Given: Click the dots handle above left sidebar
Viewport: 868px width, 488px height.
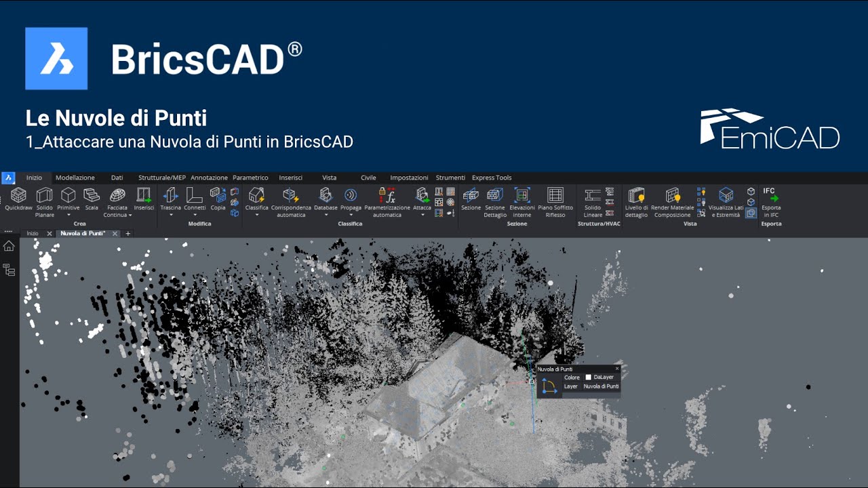Looking at the screenshot, I should tap(8, 231).
